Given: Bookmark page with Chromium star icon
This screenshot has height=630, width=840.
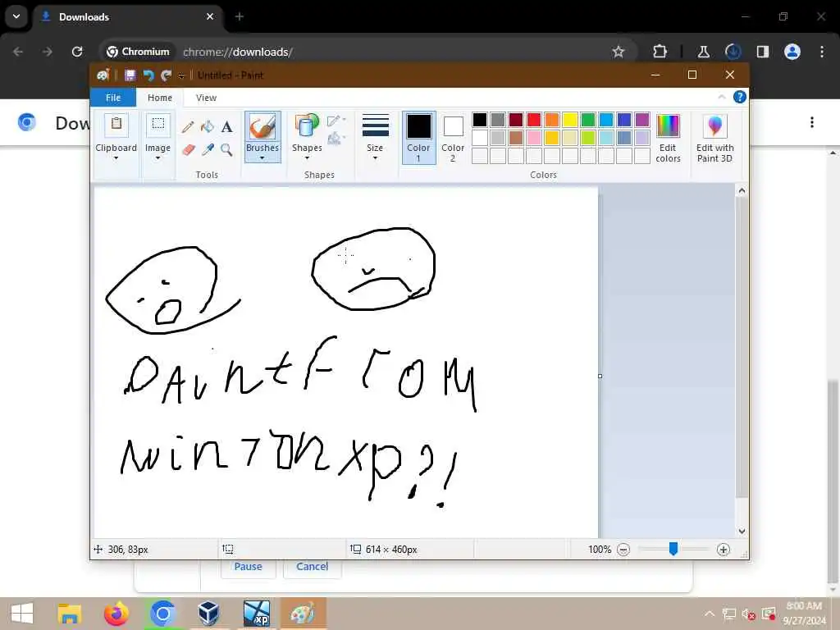Looking at the screenshot, I should point(619,52).
